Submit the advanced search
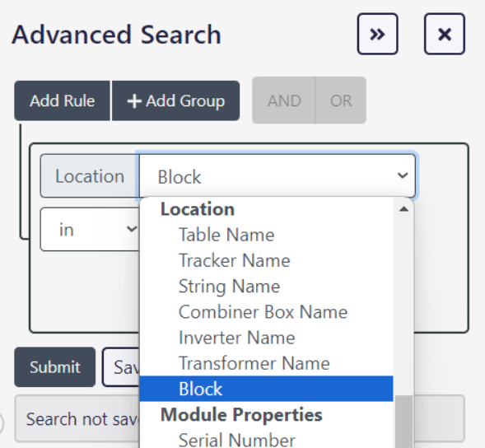 click(54, 367)
